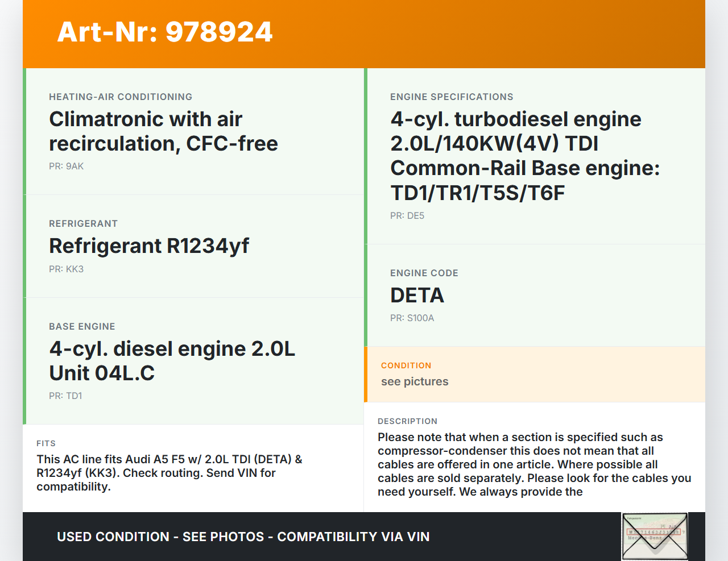The height and width of the screenshot is (561, 728).
Task: Click the orange CONDITION label
Action: click(406, 365)
